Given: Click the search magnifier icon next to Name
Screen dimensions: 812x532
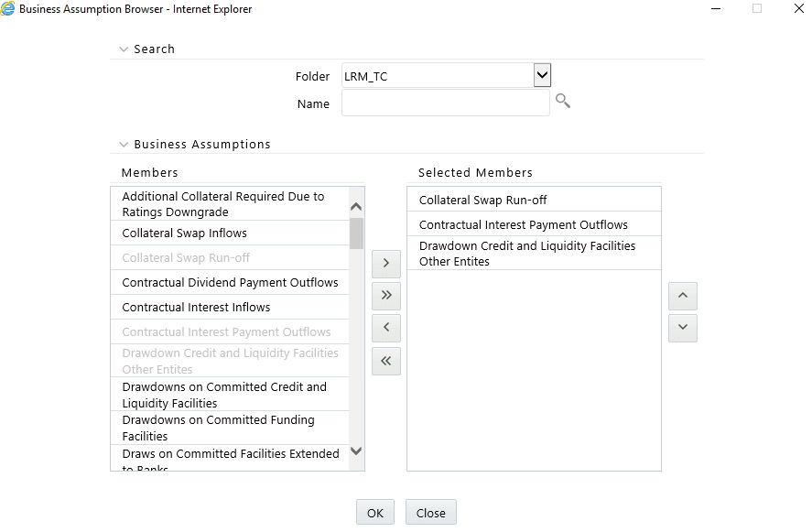Looking at the screenshot, I should pyautogui.click(x=563, y=102).
